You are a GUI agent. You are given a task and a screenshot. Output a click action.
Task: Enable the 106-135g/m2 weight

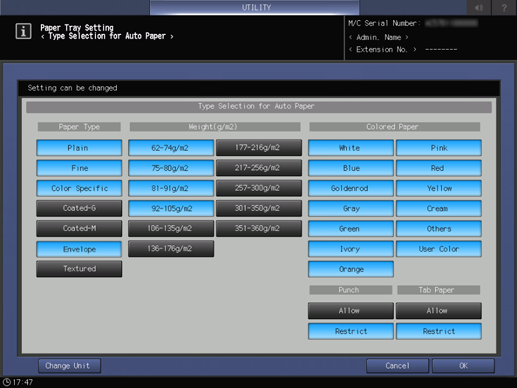click(x=171, y=229)
